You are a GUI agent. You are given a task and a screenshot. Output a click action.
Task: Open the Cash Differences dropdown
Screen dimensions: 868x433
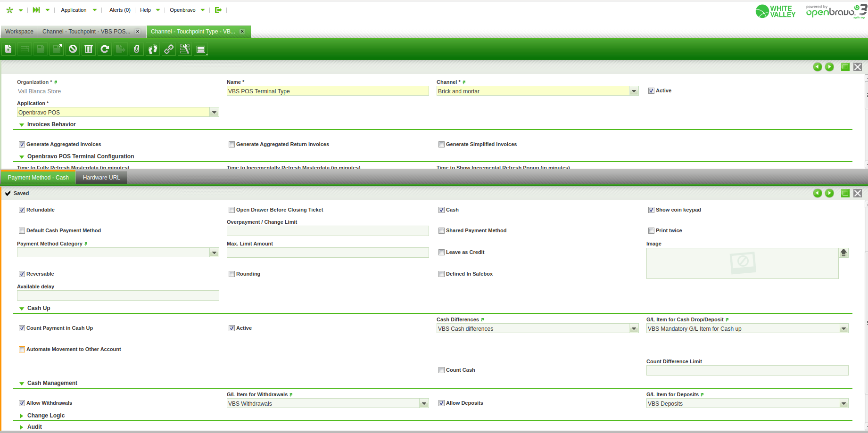pyautogui.click(x=634, y=329)
